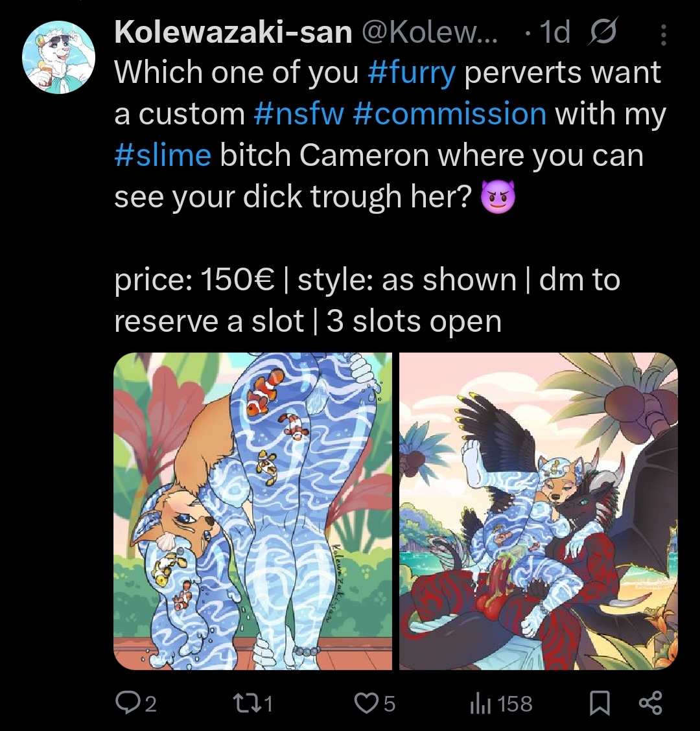Follow the #furry hashtag link
Viewport: 700px width, 731px height.
point(412,73)
